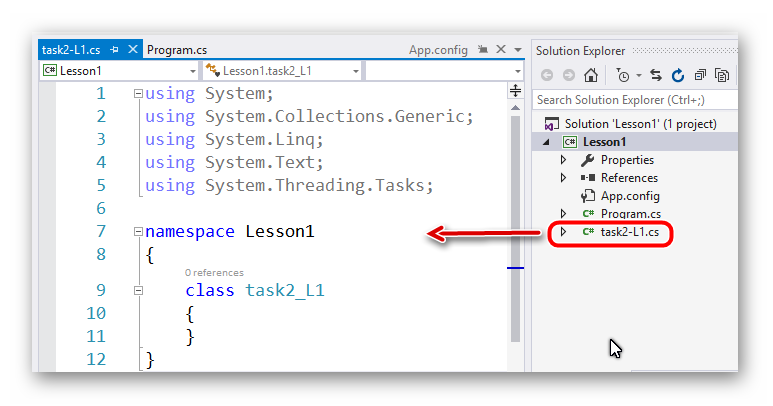This screenshot has height=406, width=773.
Task: Click the Pending Changes Filter icon
Action: click(x=623, y=75)
